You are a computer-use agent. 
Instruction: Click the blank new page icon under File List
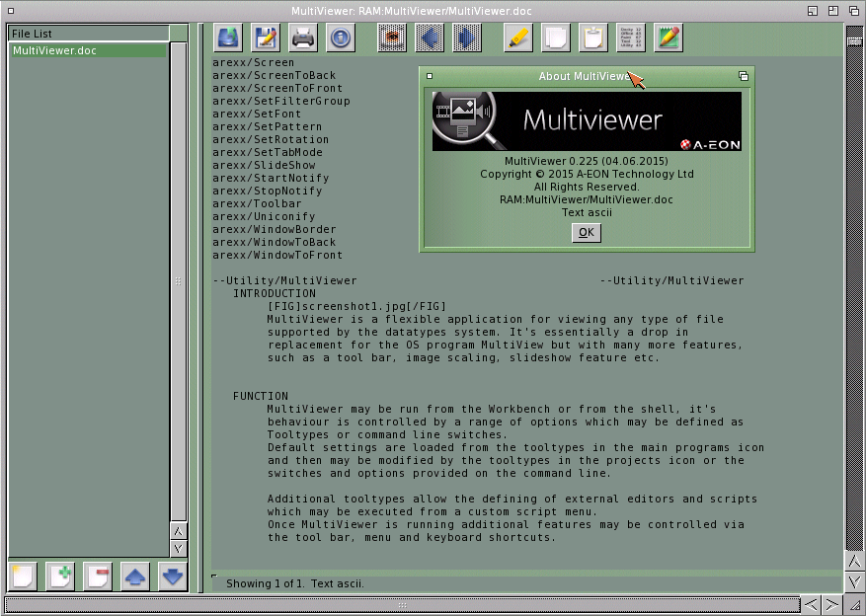point(23,577)
